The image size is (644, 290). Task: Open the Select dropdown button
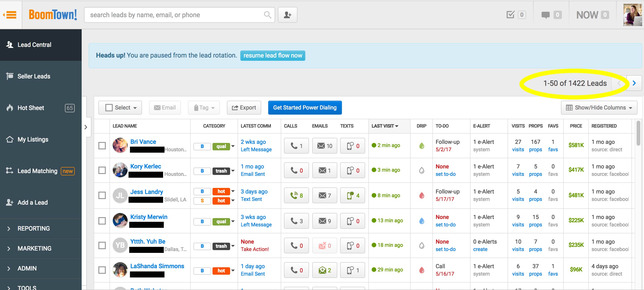pos(120,108)
